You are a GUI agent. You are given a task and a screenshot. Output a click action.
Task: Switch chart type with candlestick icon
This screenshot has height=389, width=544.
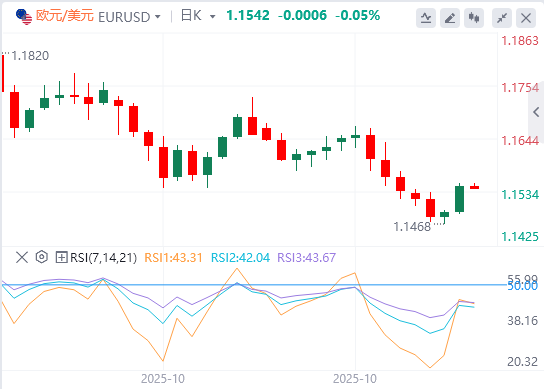pyautogui.click(x=474, y=18)
